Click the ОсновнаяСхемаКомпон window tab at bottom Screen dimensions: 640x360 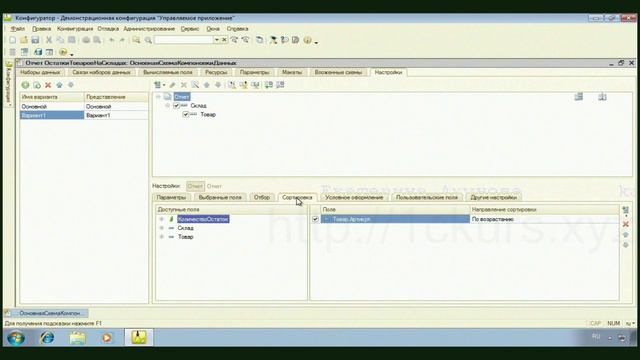click(x=46, y=313)
